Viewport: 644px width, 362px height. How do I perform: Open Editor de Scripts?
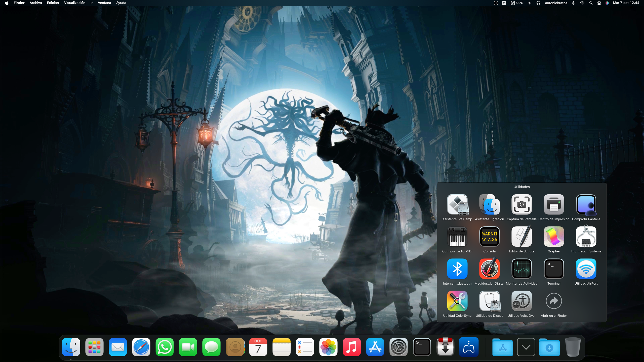point(521,237)
